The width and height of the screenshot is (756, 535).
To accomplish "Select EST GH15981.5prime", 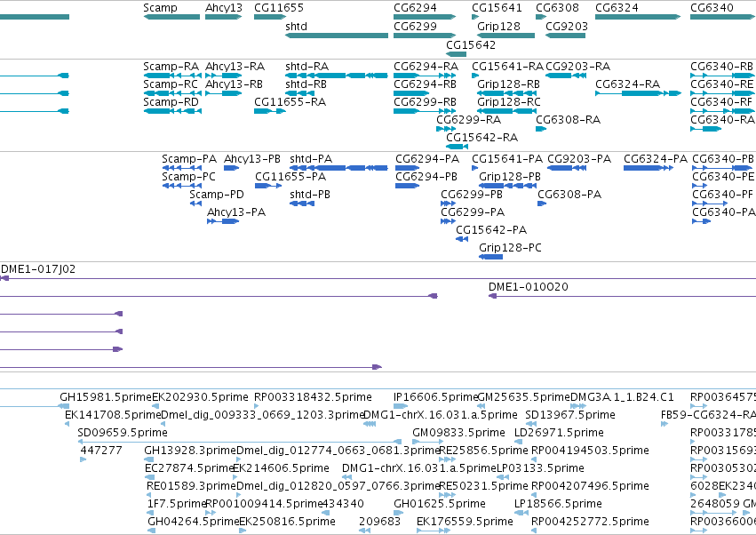I will pos(106,397).
